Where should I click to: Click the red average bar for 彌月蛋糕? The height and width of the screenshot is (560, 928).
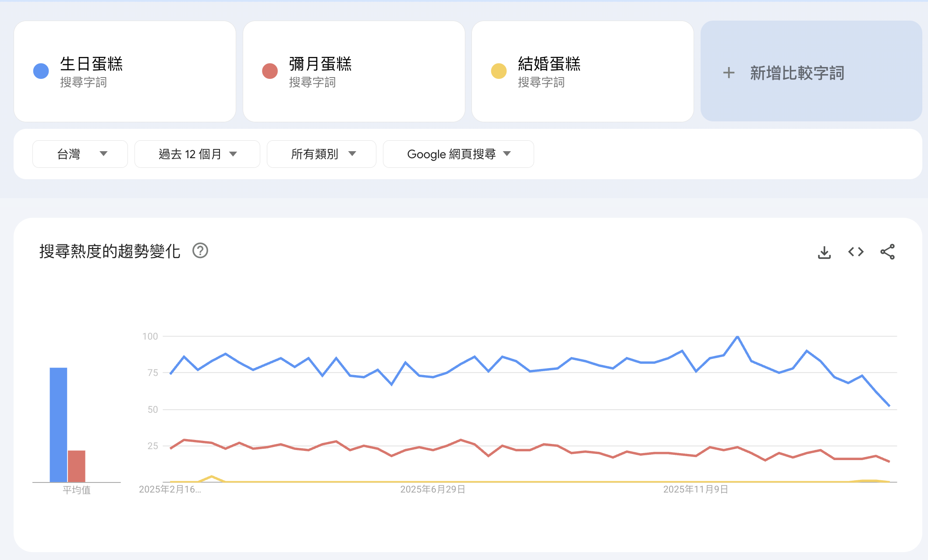[x=76, y=466]
